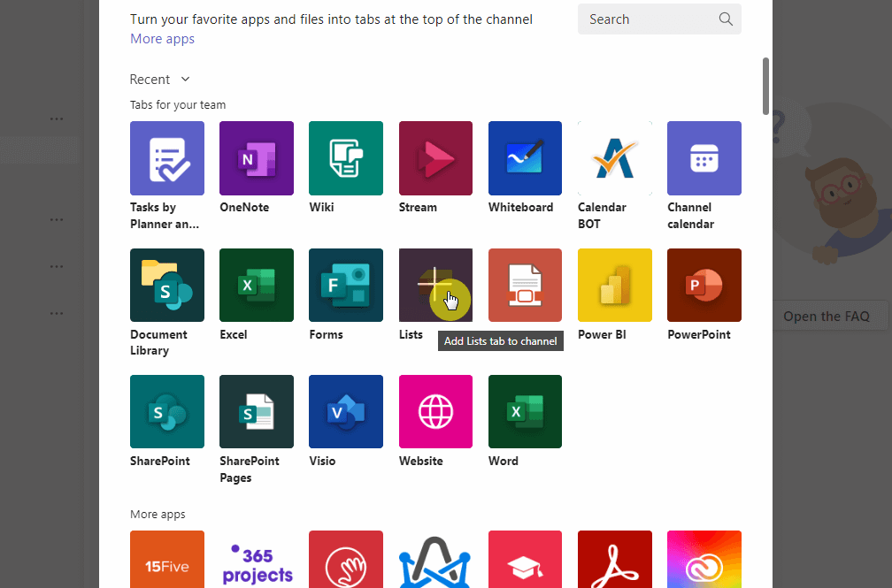Choose the Word app tile
Image resolution: width=892 pixels, height=588 pixels.
click(x=525, y=412)
